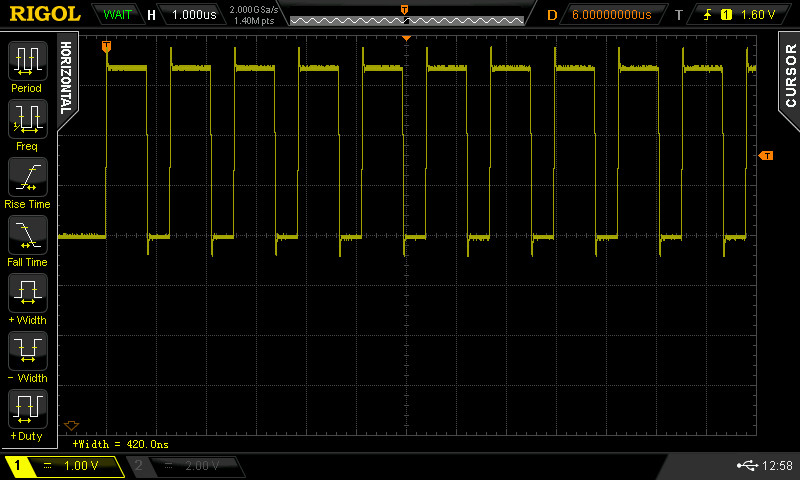Viewport: 800px width, 480px height.
Task: Click the 6.00000000us delay value
Action: click(x=610, y=15)
